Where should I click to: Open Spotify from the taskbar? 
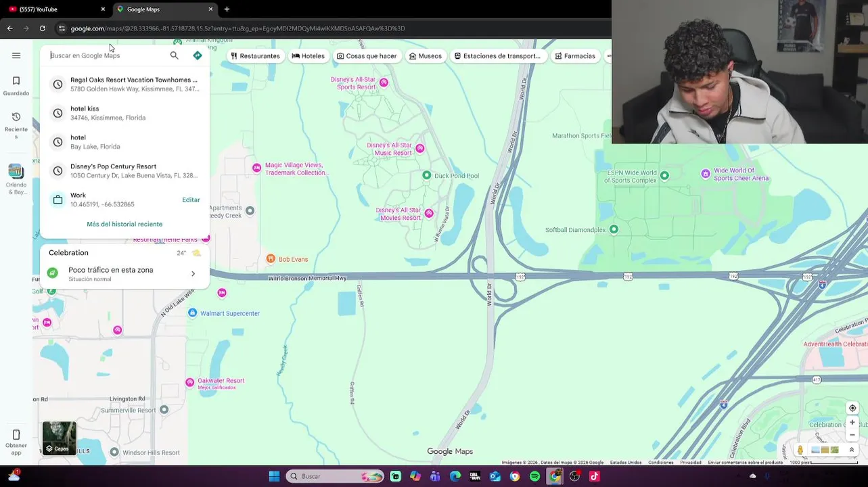point(535,476)
